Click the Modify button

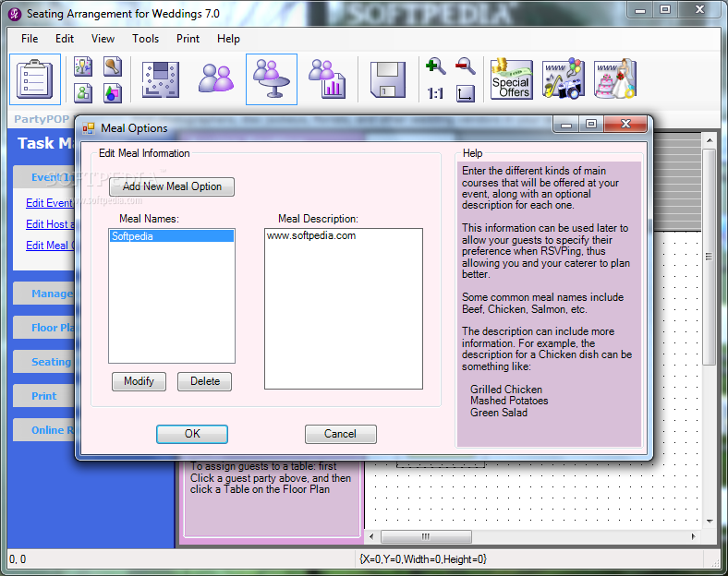pos(139,381)
